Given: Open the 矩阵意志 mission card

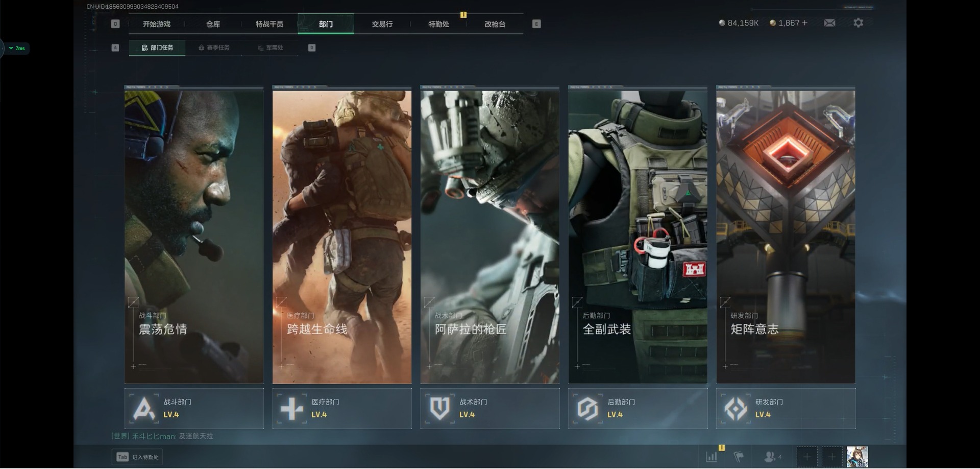Looking at the screenshot, I should 786,235.
